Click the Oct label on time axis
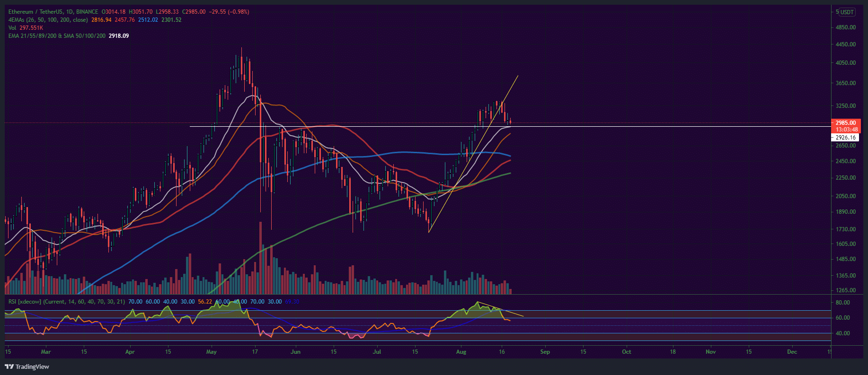 (x=627, y=352)
